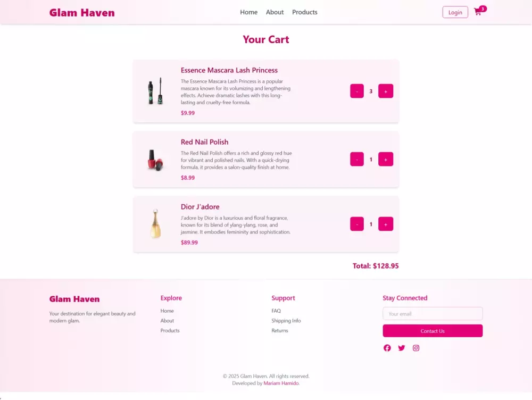Open Shipping Info link in footer

[286, 321]
